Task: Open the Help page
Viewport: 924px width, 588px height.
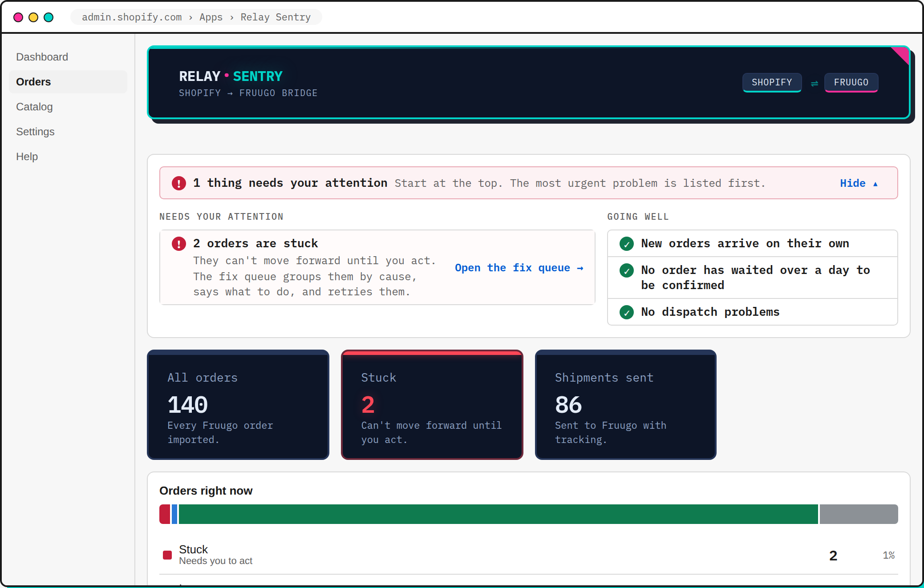Action: click(68, 157)
